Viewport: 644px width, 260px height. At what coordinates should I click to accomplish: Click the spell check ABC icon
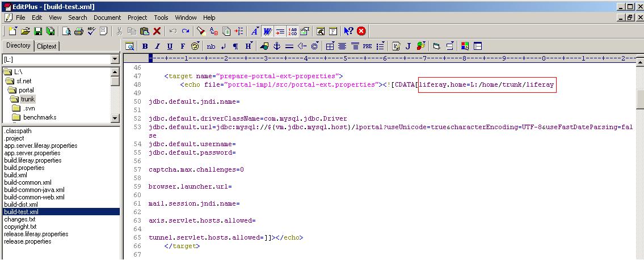click(x=91, y=32)
